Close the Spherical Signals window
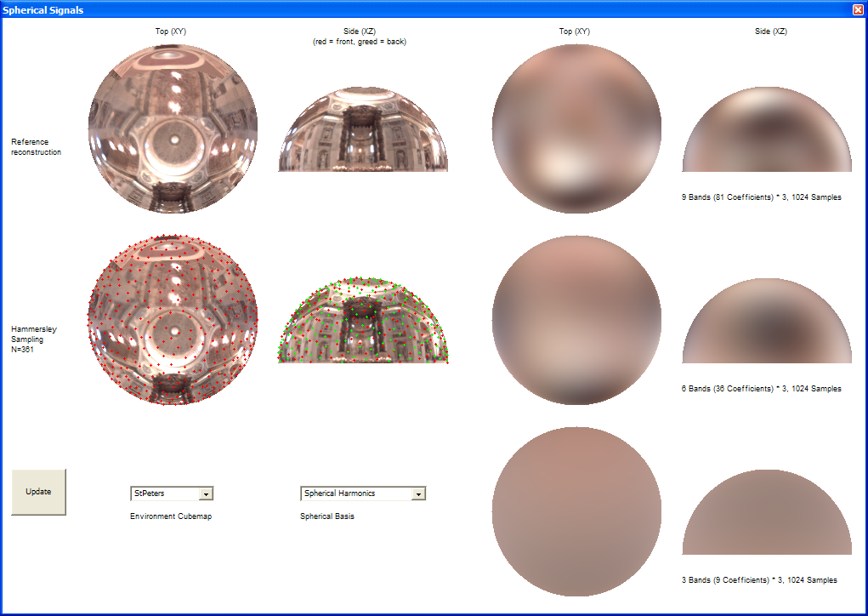Screen dimensions: 868x616 [x=858, y=9]
